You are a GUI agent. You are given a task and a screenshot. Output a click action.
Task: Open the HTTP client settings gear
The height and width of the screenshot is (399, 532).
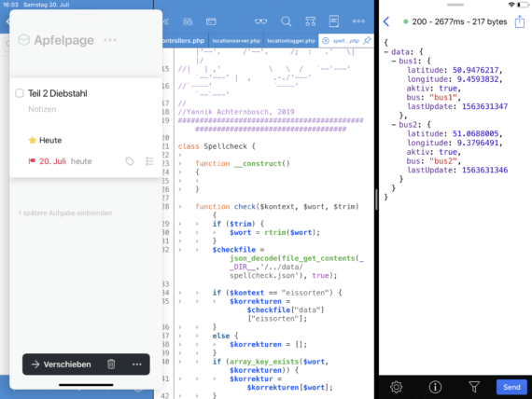pos(396,387)
